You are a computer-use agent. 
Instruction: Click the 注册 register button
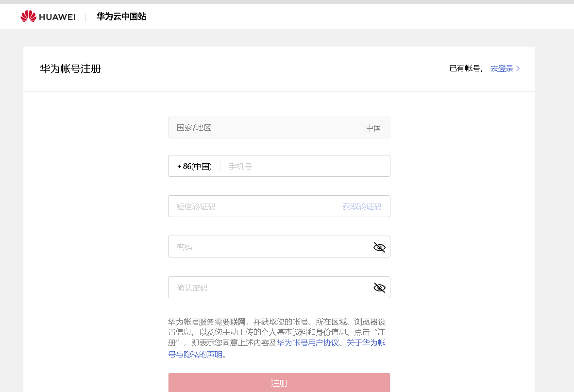pyautogui.click(x=279, y=382)
